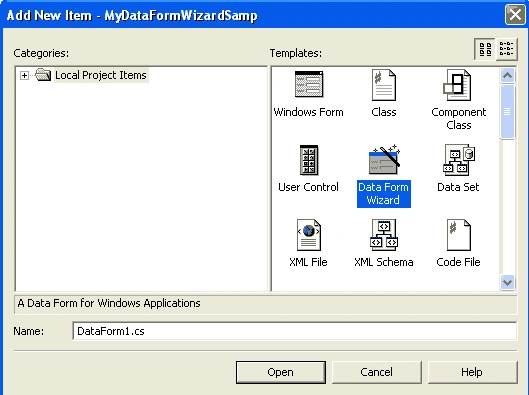
Task: Click the 'Code File' label text
Action: (x=458, y=262)
